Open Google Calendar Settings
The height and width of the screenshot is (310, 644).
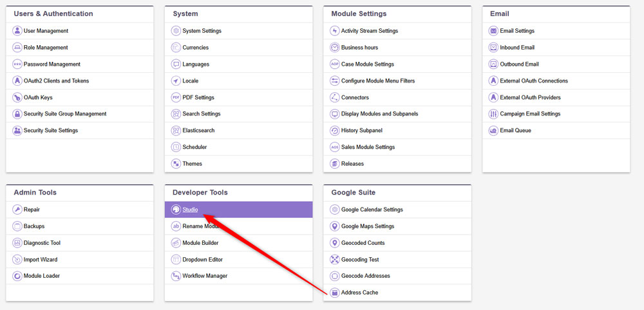click(x=372, y=209)
